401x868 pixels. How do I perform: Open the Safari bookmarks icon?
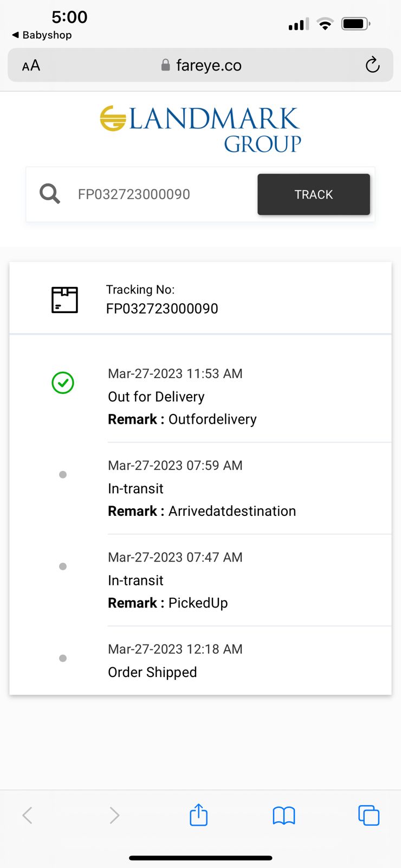pos(283,815)
